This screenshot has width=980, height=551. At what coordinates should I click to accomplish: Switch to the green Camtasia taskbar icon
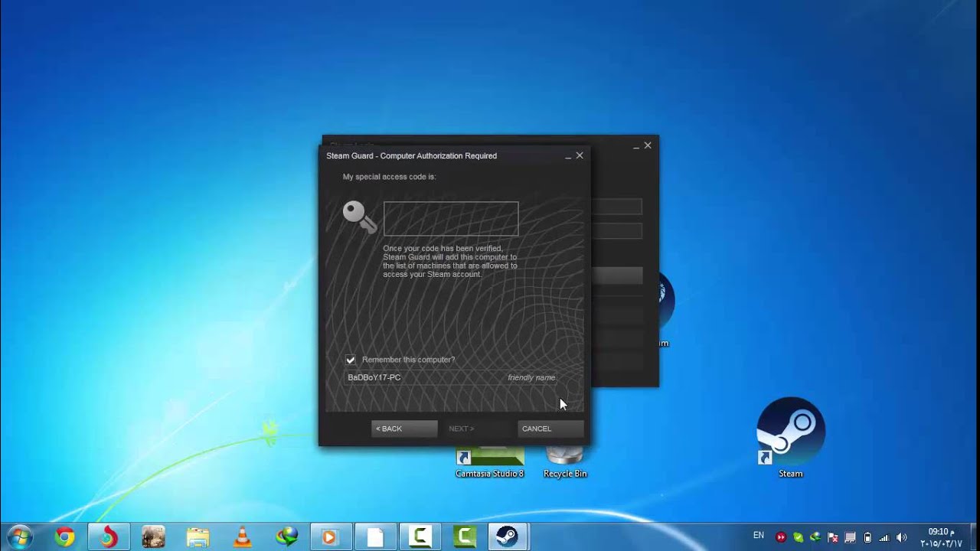pos(464,537)
